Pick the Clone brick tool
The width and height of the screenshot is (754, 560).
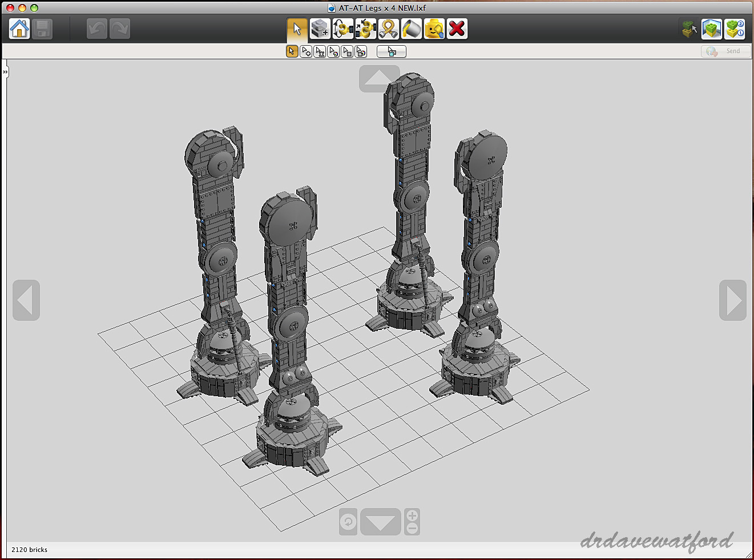320,29
